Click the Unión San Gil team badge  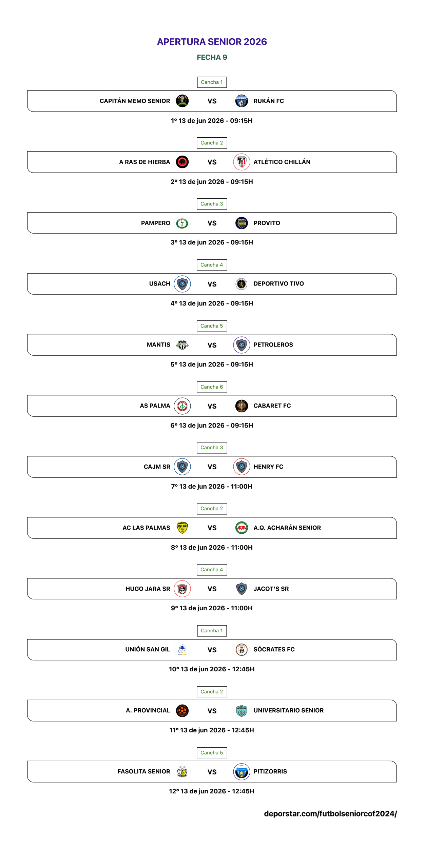pyautogui.click(x=182, y=650)
